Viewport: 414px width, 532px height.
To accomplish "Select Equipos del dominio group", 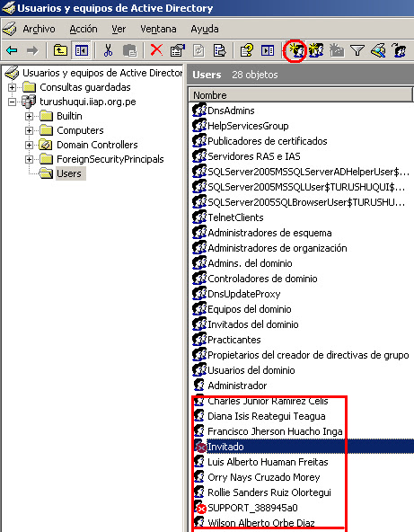I will (x=250, y=309).
